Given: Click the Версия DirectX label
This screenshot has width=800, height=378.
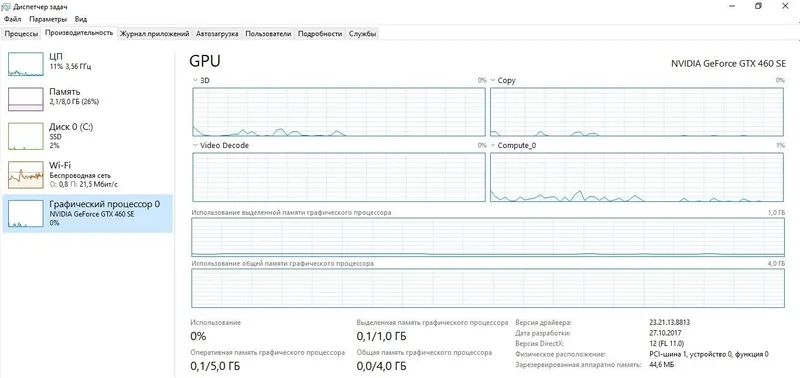Looking at the screenshot, I should coord(541,343).
